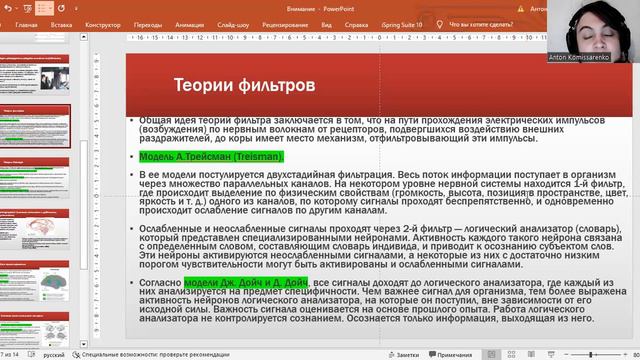Toggle the Заметки notes pane

[x=404, y=355]
